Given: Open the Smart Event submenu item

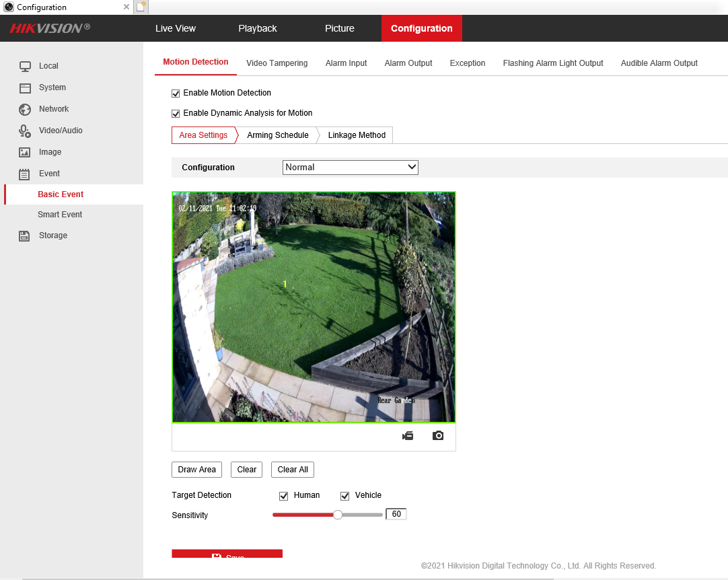Looking at the screenshot, I should click(x=60, y=215).
